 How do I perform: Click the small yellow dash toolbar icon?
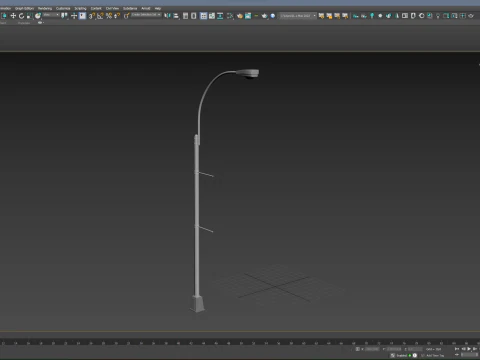256,16
